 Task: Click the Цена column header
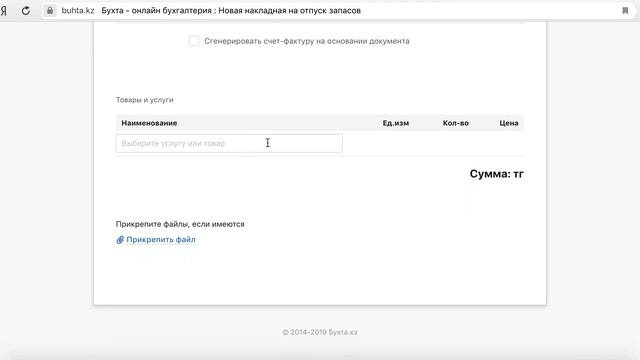pos(509,123)
